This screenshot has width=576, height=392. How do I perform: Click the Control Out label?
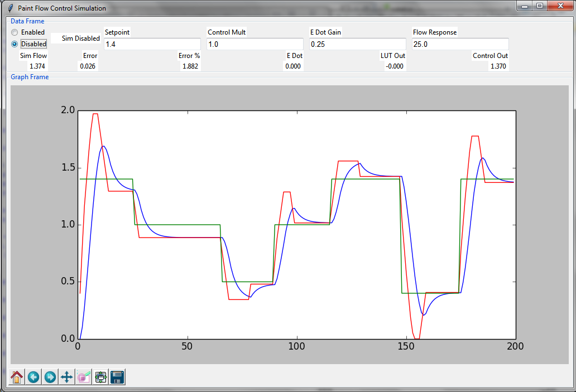click(490, 56)
